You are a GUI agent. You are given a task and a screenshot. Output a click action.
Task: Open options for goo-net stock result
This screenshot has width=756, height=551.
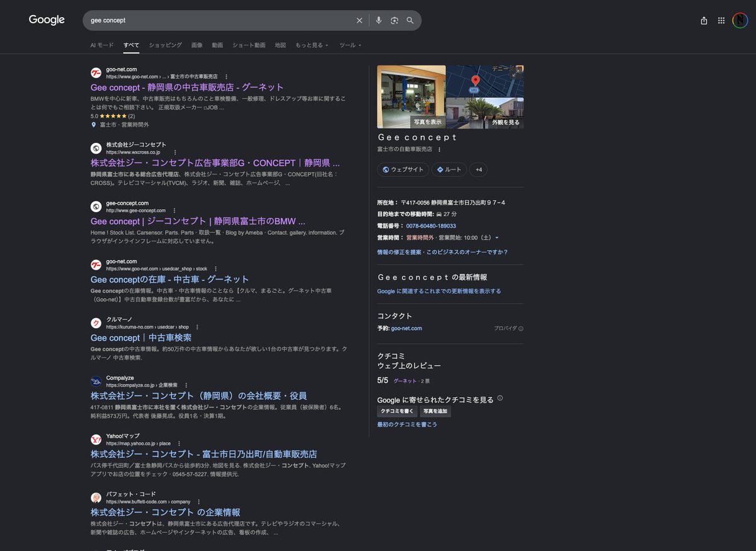click(x=215, y=268)
